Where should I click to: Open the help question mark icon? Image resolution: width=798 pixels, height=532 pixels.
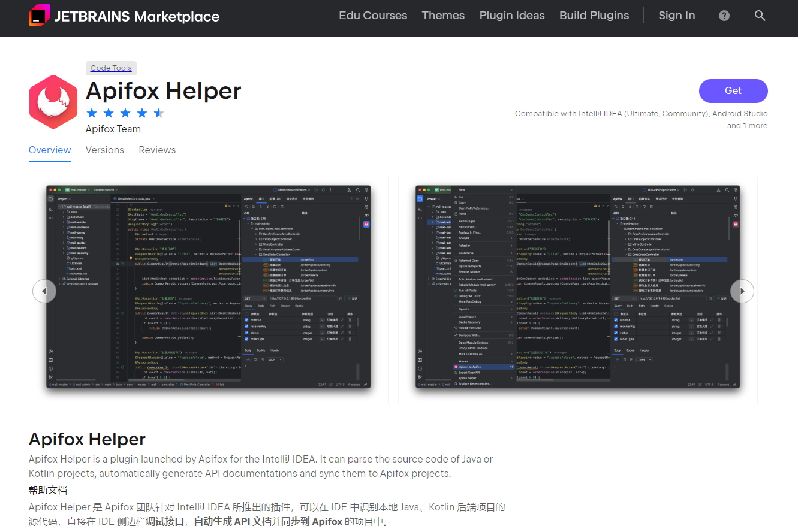[724, 16]
